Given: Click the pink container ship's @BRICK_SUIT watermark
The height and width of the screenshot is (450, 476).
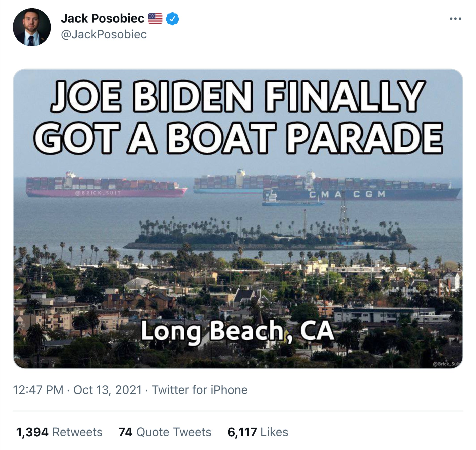Looking at the screenshot, I should [98, 193].
